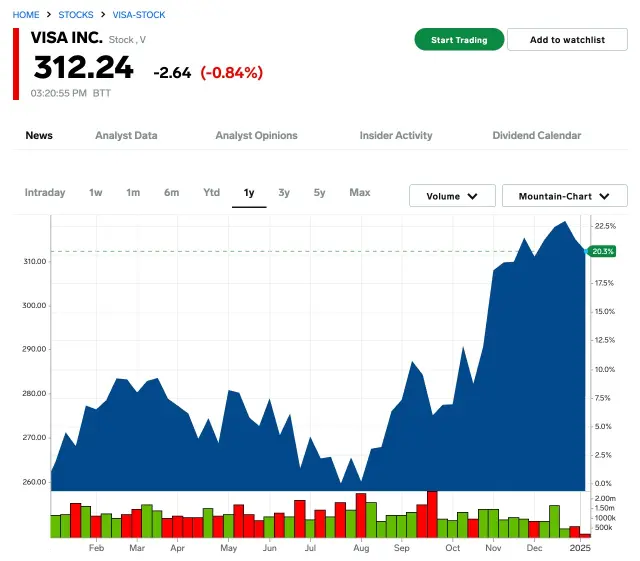View the Dividend Calendar tab
The image size is (640, 561).
pyautogui.click(x=536, y=135)
